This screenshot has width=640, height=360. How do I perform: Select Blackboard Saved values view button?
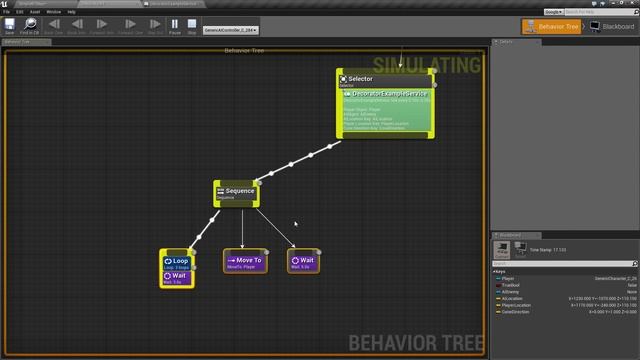520,249
